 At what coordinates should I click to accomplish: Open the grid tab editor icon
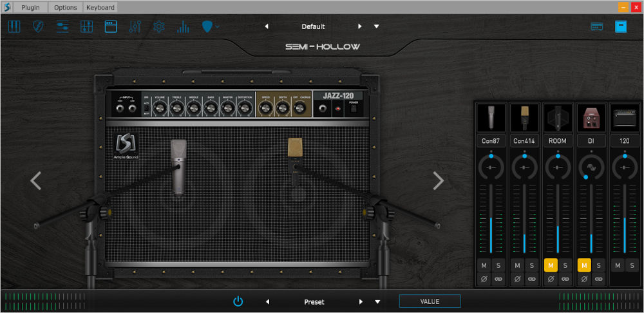87,26
